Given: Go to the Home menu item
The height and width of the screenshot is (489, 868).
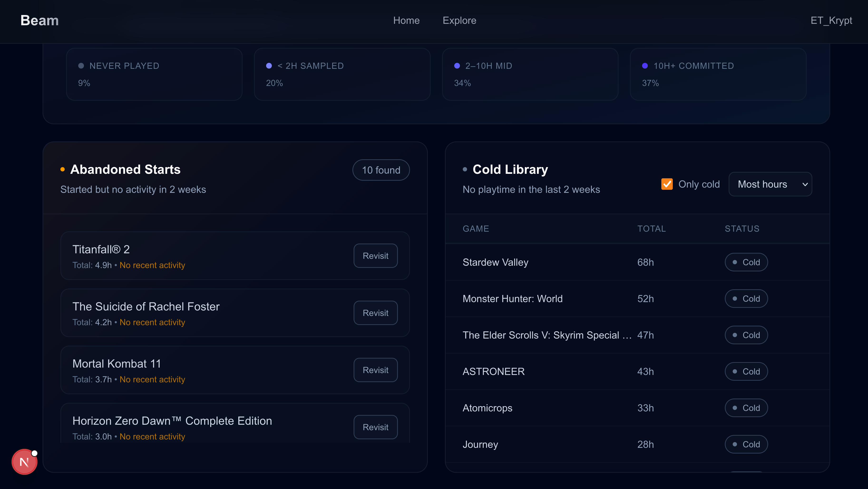Looking at the screenshot, I should point(406,20).
